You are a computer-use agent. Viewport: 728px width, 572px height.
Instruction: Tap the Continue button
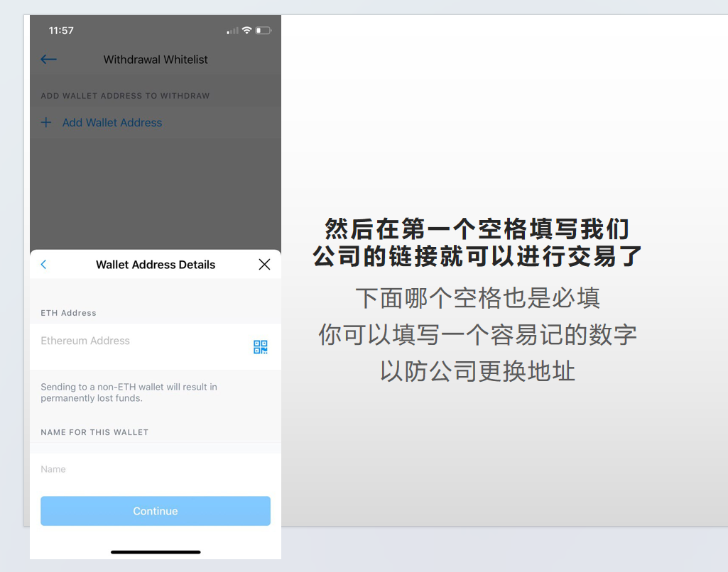(x=155, y=510)
